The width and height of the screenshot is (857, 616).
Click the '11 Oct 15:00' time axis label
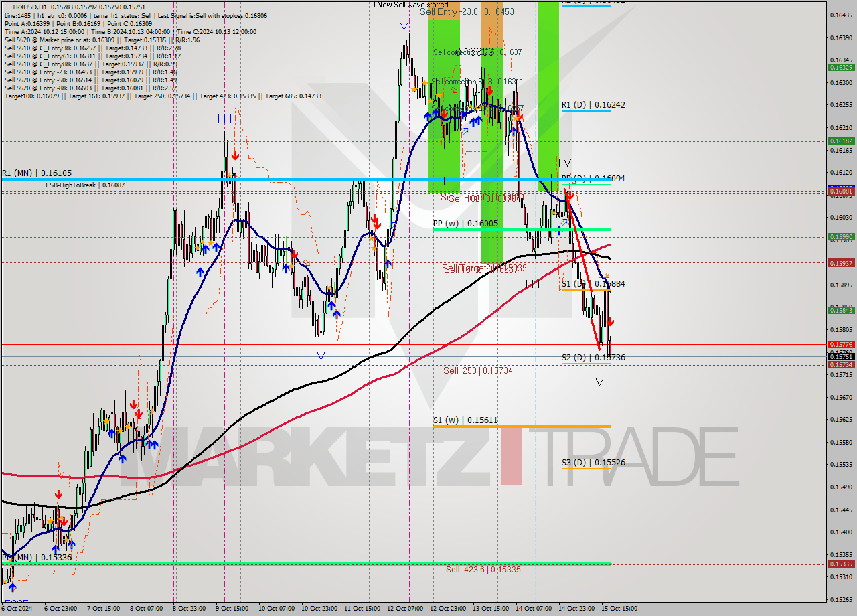click(361, 609)
